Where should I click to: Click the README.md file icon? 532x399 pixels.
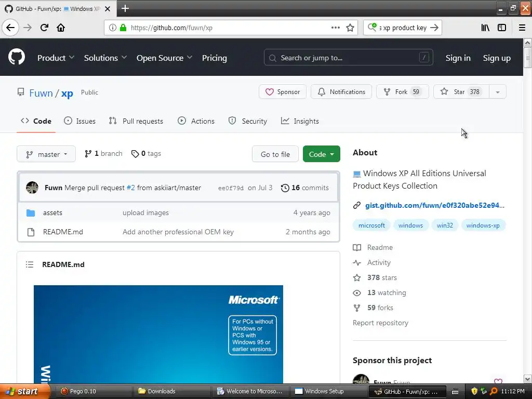pos(31,232)
